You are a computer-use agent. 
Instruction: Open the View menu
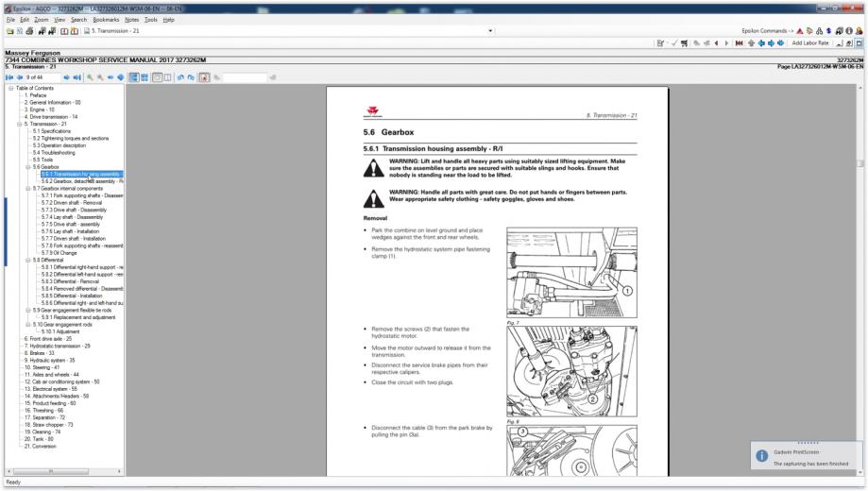tap(60, 20)
